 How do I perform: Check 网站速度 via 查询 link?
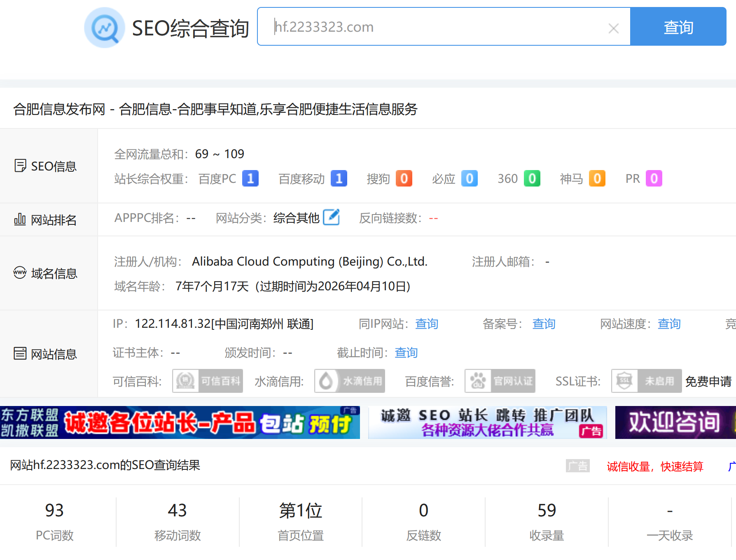(x=669, y=324)
